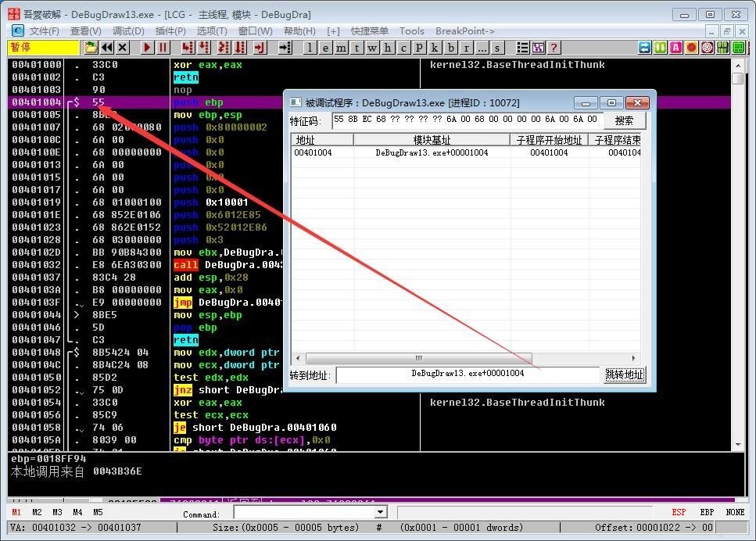Open the Log window with 'l' button
The height and width of the screenshot is (541, 756).
pos(310,48)
